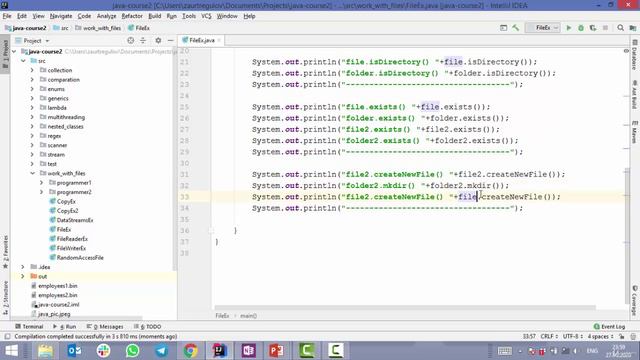
Task: Open PowerPoint from the taskbar
Action: tap(277, 351)
